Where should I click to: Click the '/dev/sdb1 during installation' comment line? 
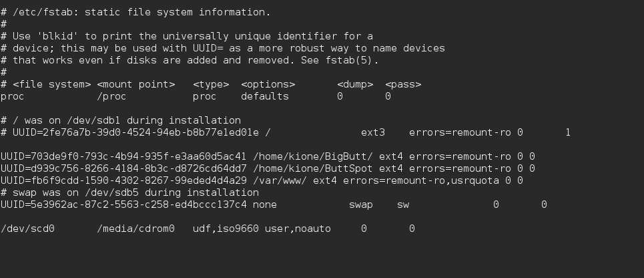click(x=121, y=120)
